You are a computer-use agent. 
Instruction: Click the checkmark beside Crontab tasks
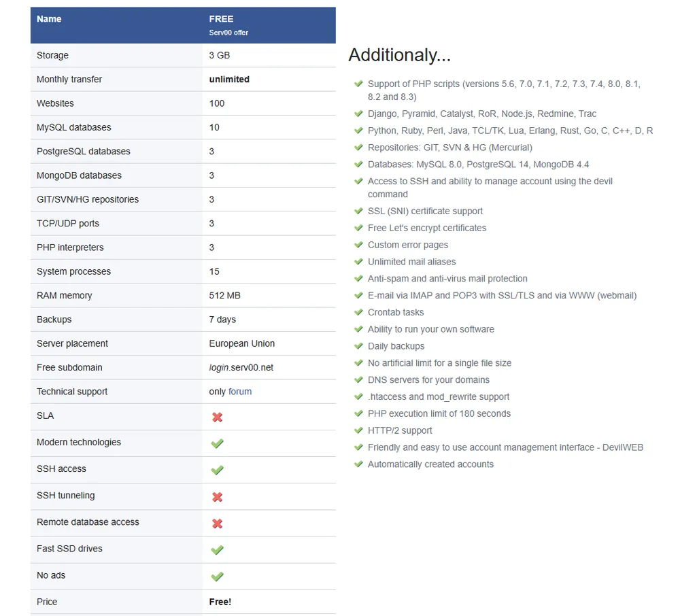tap(358, 312)
